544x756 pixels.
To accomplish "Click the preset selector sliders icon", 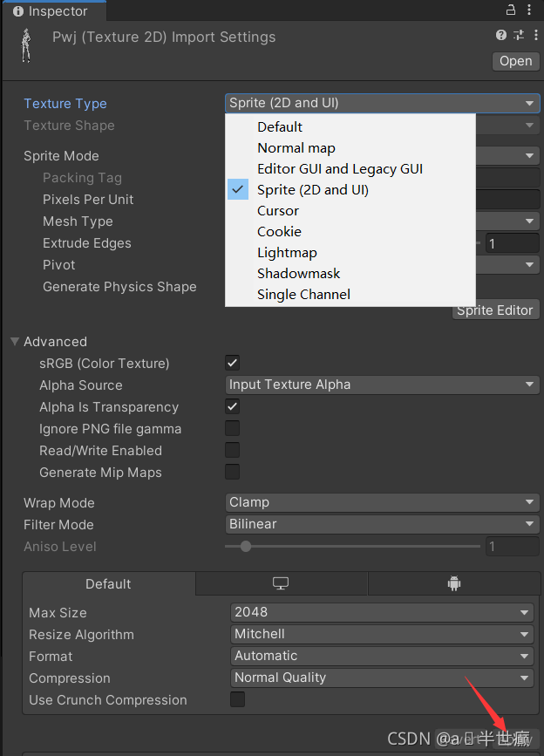I will tap(519, 35).
